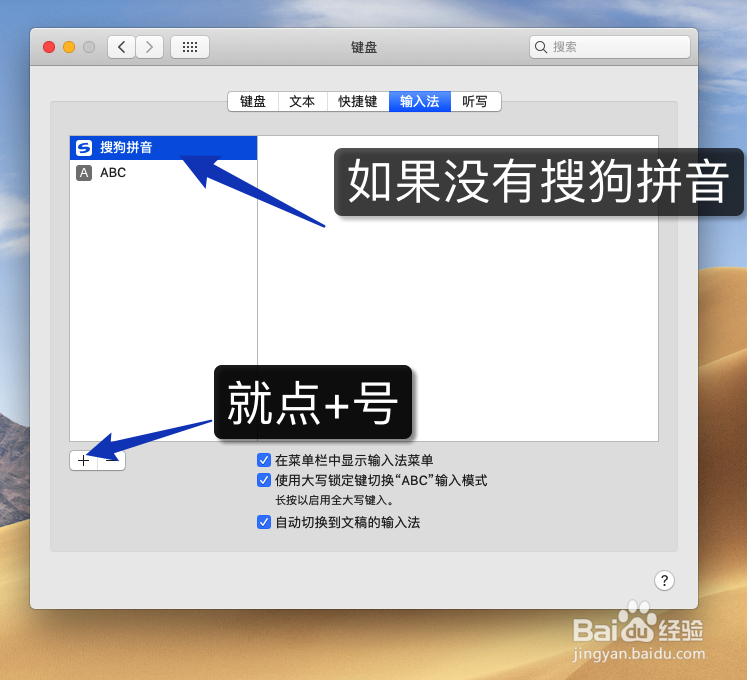Open the 快捷键 tab
The width and height of the screenshot is (747, 680).
[x=358, y=101]
